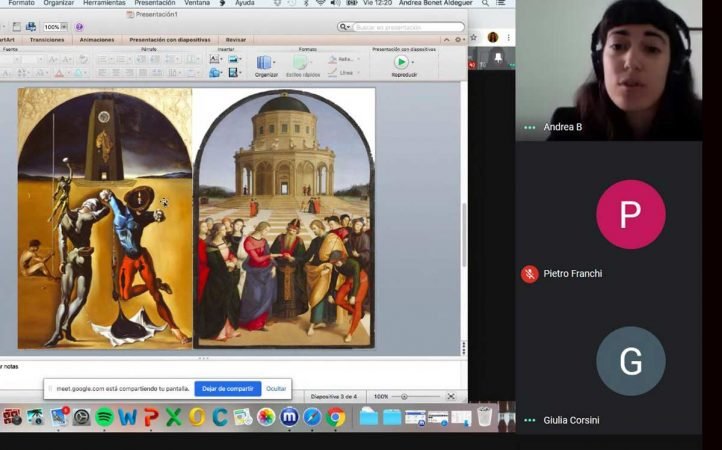Open dropdown arrow beside Organizar
722x450 pixels.
point(274,62)
